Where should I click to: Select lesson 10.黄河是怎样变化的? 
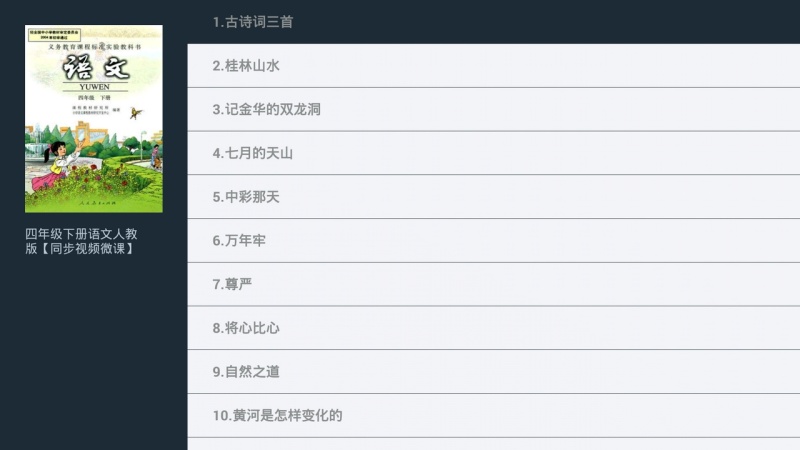[493, 415]
